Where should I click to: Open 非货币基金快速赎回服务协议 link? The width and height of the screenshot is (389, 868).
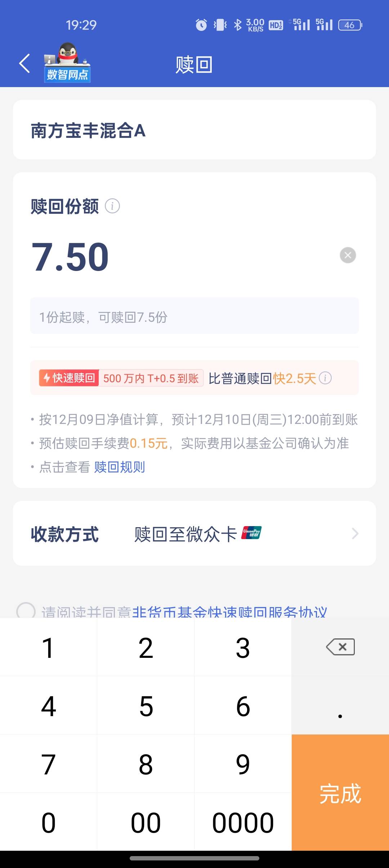pyautogui.click(x=229, y=612)
